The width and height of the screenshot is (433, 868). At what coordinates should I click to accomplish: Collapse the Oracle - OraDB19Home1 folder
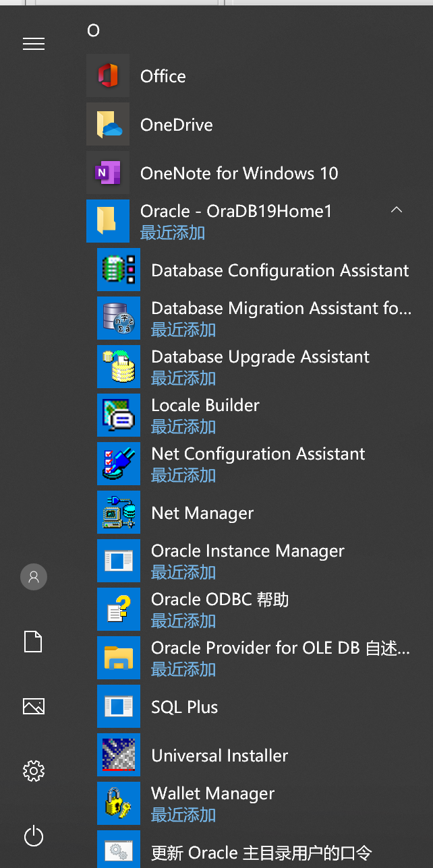[397, 210]
